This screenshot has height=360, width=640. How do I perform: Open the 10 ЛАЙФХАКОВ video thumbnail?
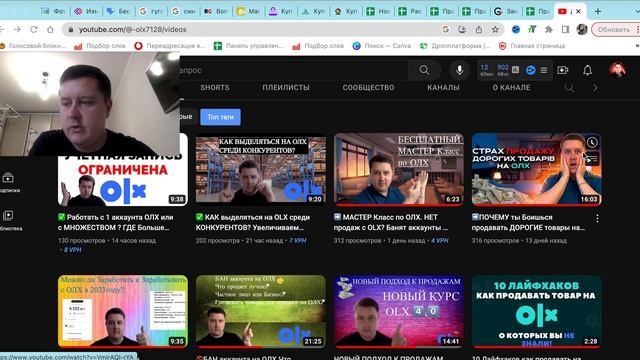pos(536,311)
